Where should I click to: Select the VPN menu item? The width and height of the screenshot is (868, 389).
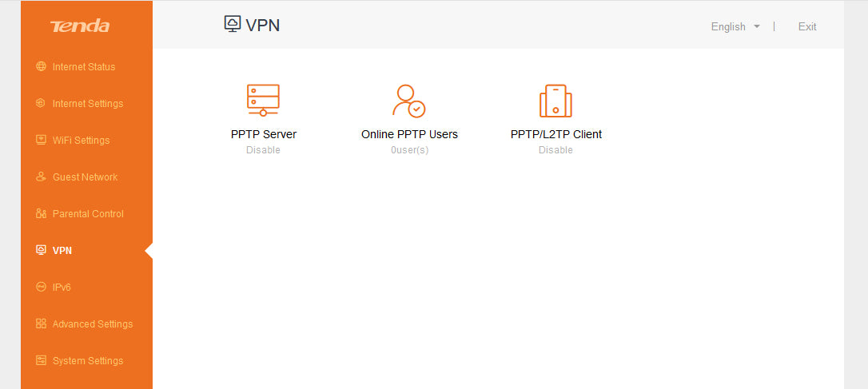(x=62, y=251)
